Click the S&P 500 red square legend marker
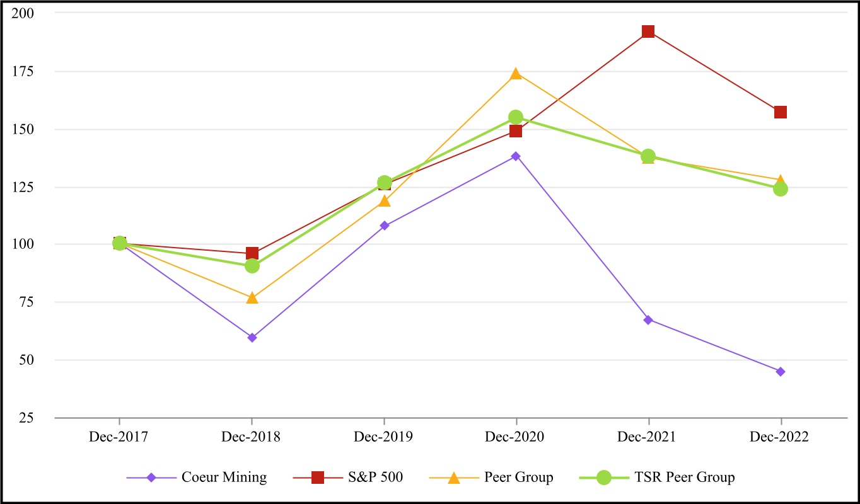This screenshot has width=860, height=504. (x=318, y=478)
